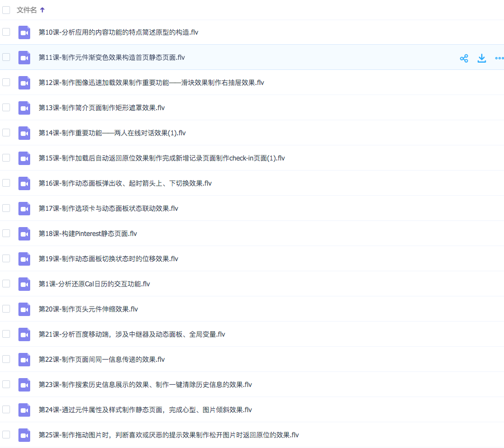Click the video icon for 第1课 Cal日历 file
504x448 pixels.
pyautogui.click(x=24, y=284)
